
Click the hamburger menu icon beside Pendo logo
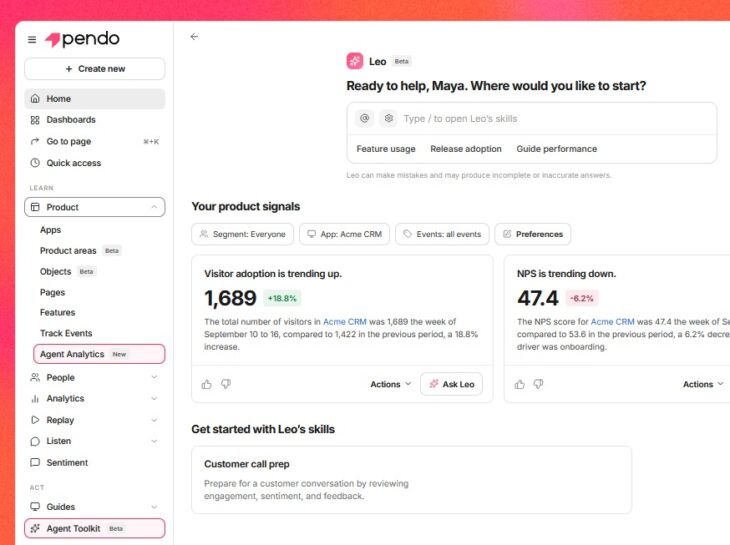pyautogui.click(x=32, y=40)
